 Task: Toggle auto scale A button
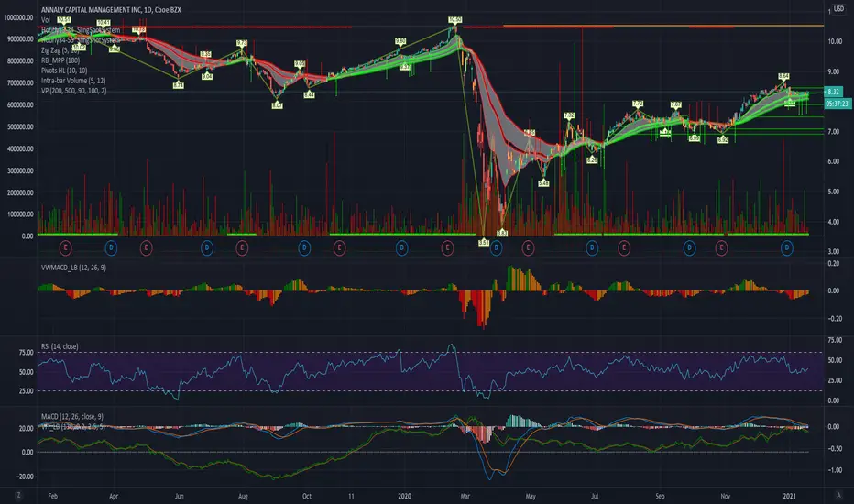[x=838, y=495]
